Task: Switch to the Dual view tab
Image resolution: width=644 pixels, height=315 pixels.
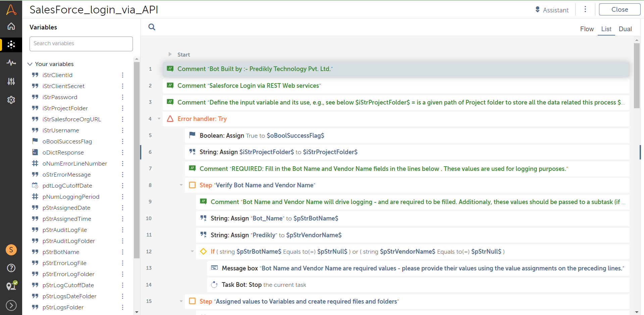Action: coord(625,29)
